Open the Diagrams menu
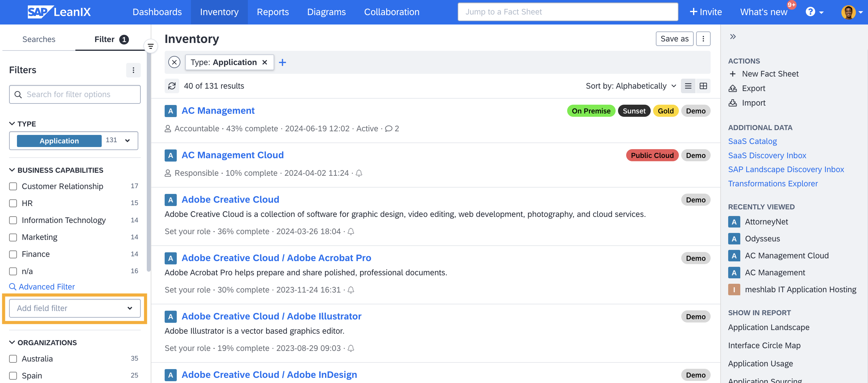 (x=326, y=12)
